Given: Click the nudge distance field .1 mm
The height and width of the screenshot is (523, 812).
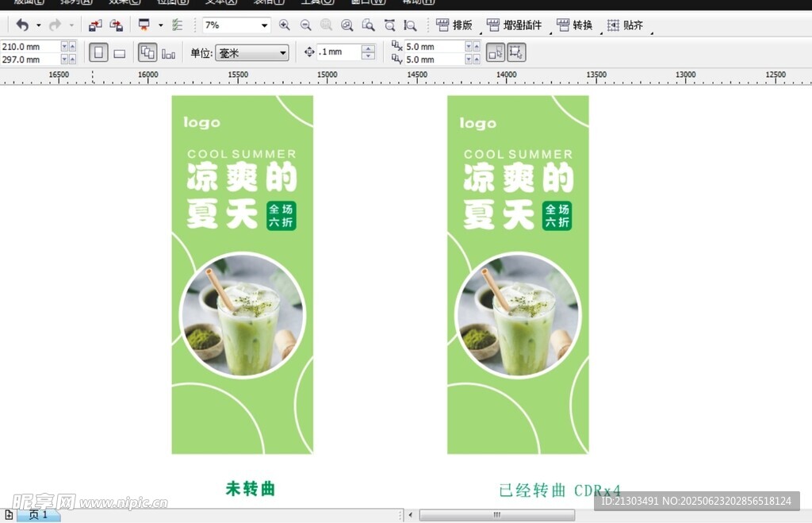Looking at the screenshot, I should click(x=339, y=52).
